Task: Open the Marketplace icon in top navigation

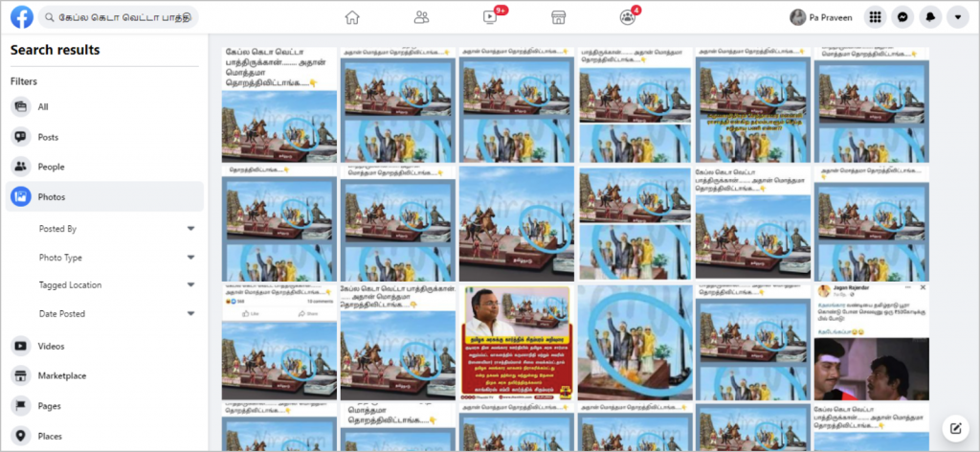Action: click(559, 17)
